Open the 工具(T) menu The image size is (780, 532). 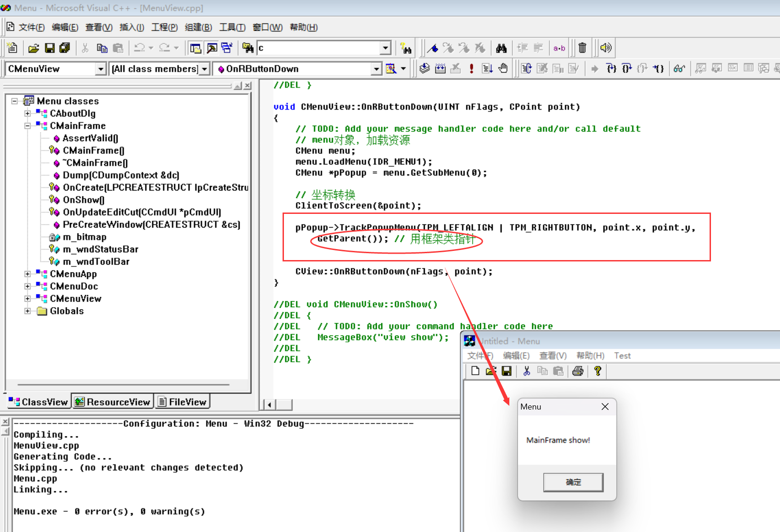(232, 27)
